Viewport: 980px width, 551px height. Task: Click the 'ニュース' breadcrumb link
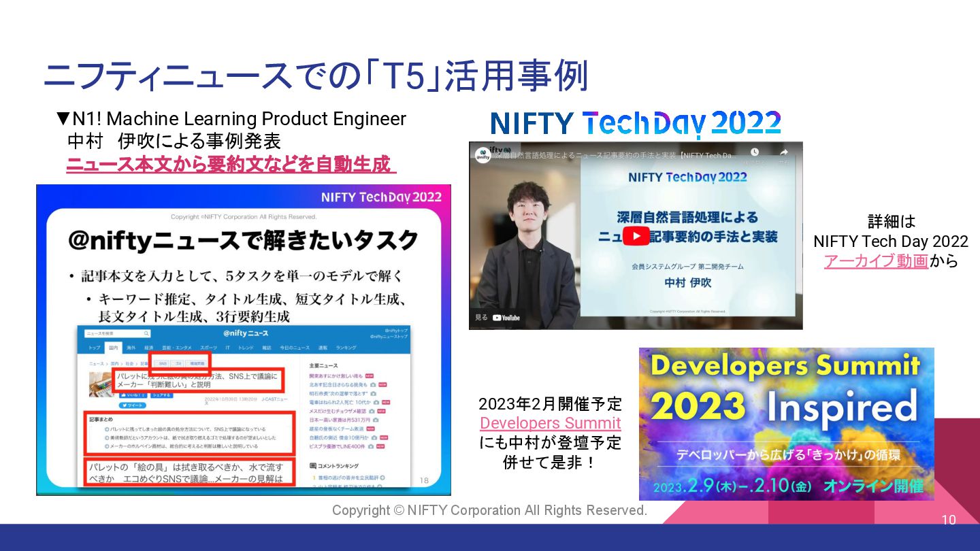click(x=97, y=364)
